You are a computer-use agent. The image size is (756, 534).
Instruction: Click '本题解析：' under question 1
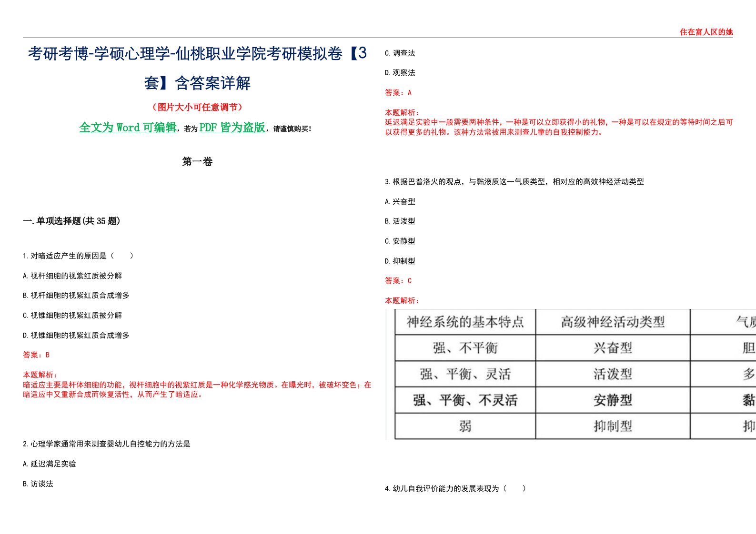point(40,375)
